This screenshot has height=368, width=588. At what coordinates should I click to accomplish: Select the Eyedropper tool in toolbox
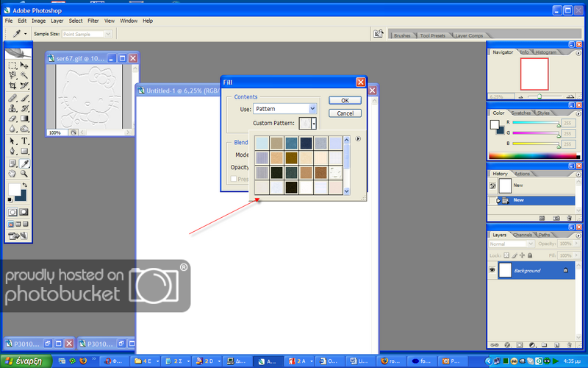[x=24, y=163]
